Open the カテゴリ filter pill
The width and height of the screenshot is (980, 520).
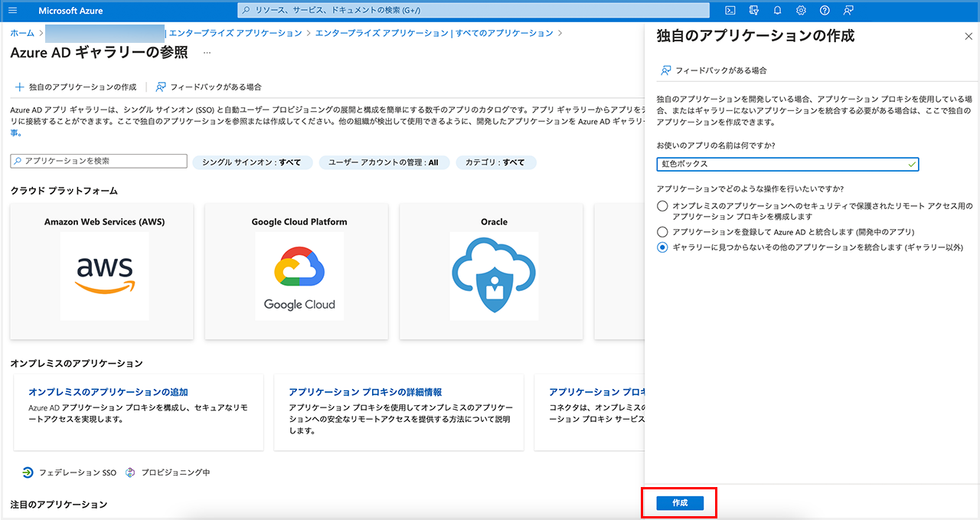[x=495, y=162]
